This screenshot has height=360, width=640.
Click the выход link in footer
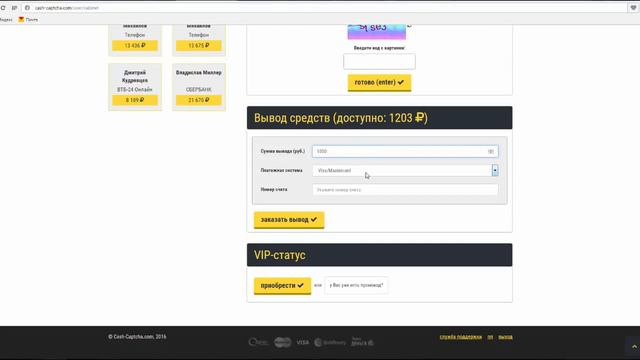505,337
